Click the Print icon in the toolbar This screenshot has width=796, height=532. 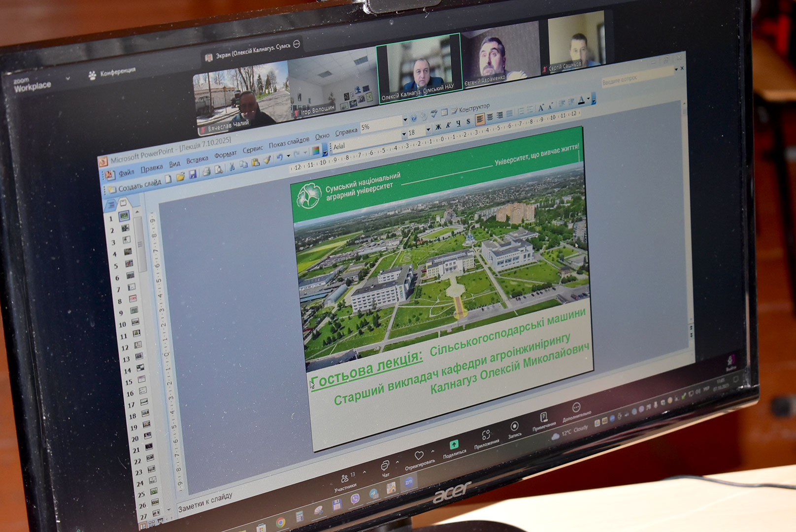(x=206, y=172)
